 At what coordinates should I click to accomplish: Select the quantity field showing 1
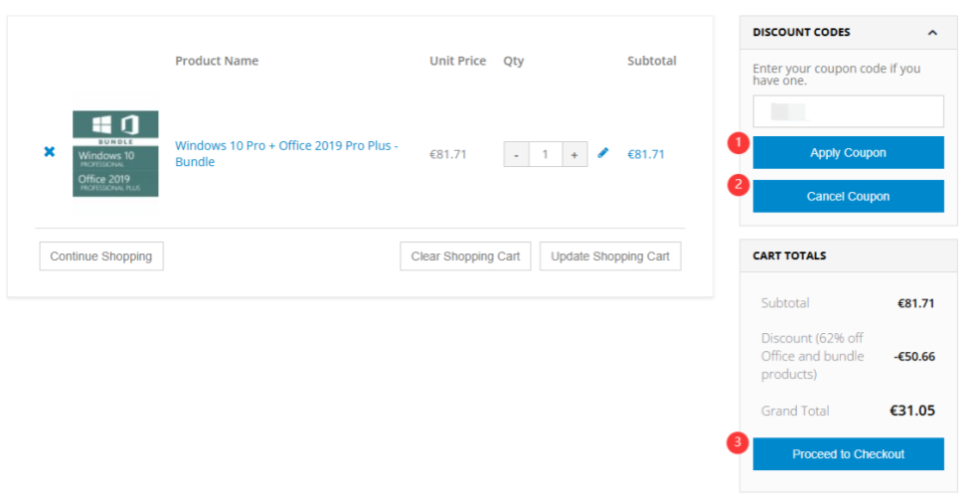click(x=546, y=154)
